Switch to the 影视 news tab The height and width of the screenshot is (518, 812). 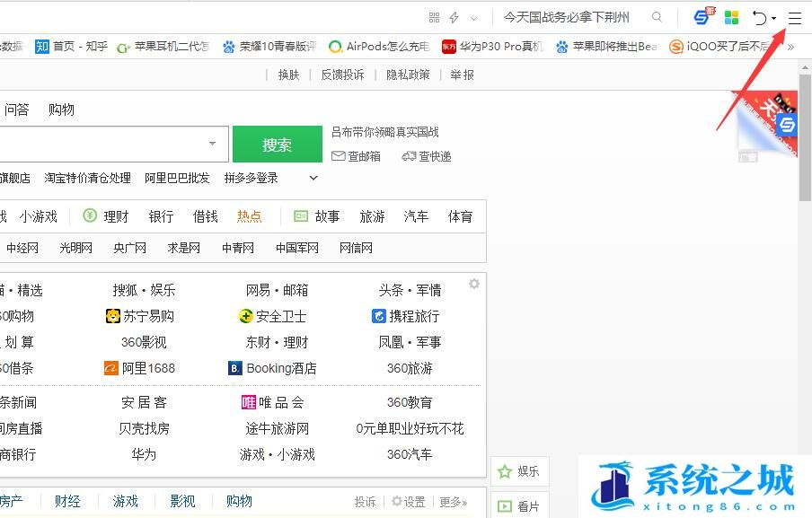click(182, 501)
